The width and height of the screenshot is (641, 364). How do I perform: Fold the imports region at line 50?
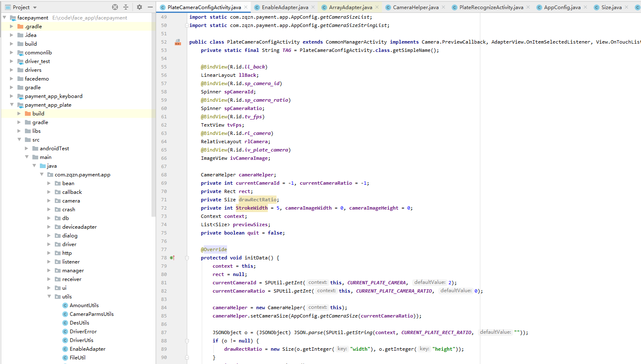coord(187,25)
